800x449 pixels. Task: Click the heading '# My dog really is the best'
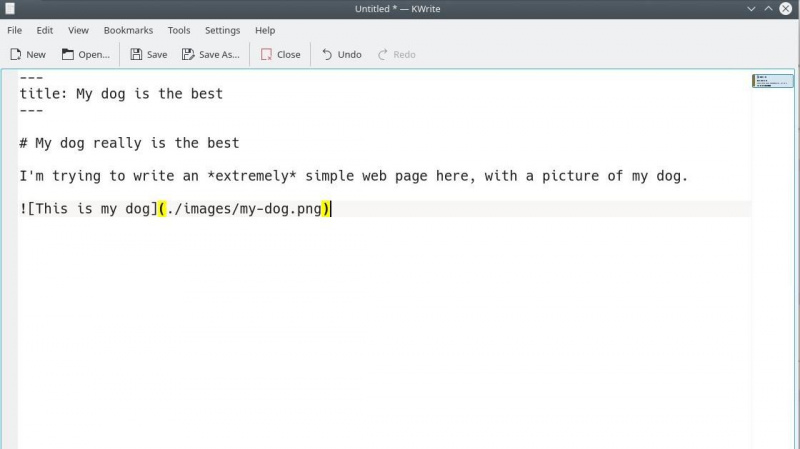click(x=129, y=143)
